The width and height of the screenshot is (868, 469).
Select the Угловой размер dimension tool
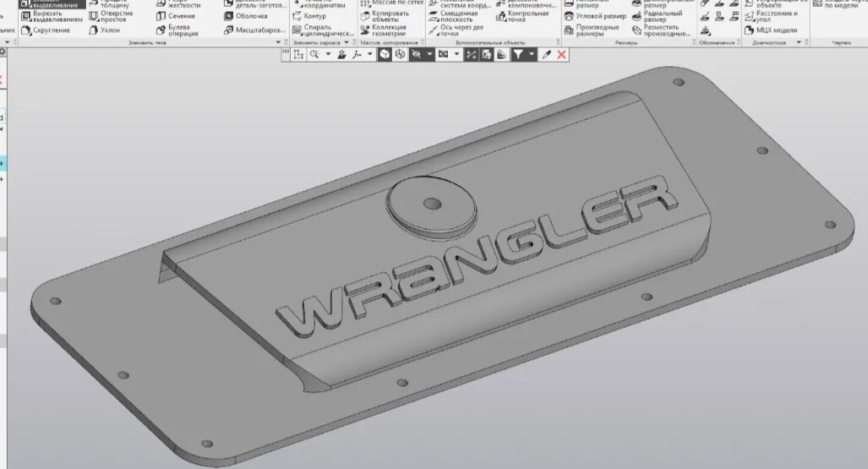point(595,16)
